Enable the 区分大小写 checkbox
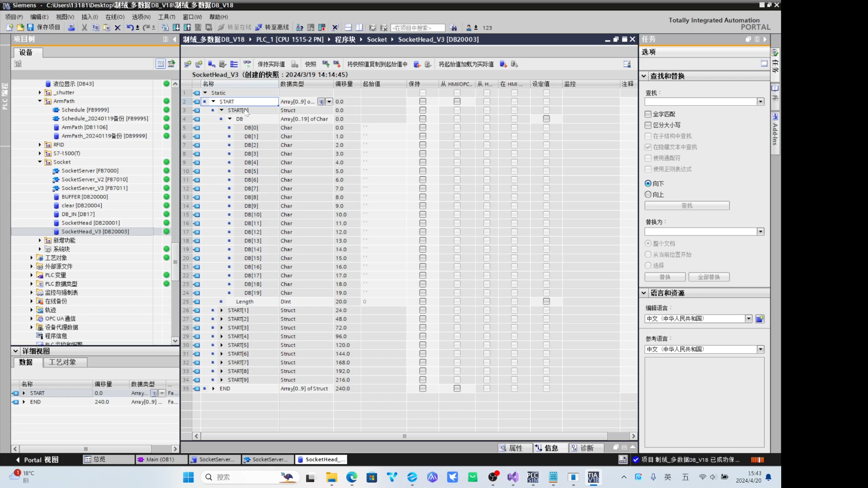Screen dimensions: 868x488 [x=648, y=125]
